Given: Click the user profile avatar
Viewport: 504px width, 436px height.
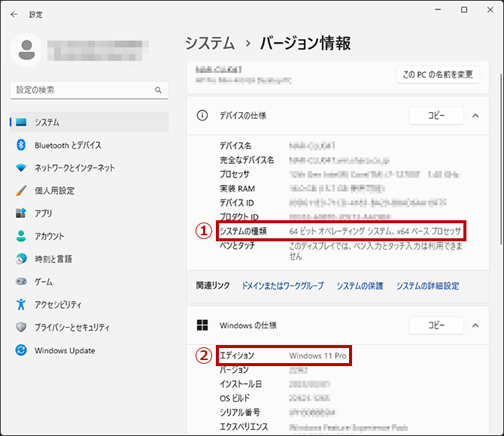Looking at the screenshot, I should 26,50.
